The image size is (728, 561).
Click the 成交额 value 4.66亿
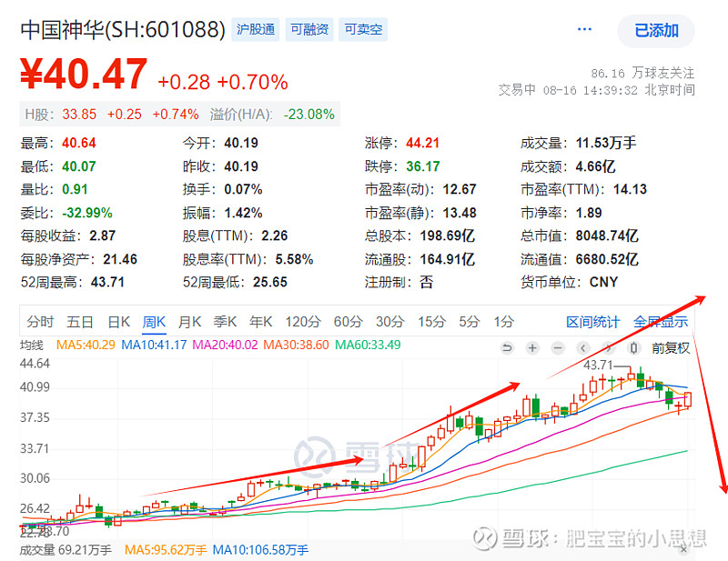coord(596,166)
